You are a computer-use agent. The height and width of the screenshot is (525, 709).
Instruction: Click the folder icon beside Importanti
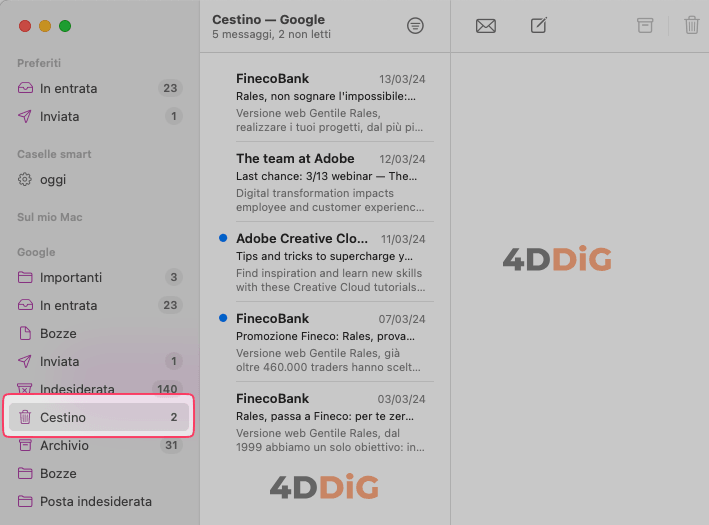(25, 277)
